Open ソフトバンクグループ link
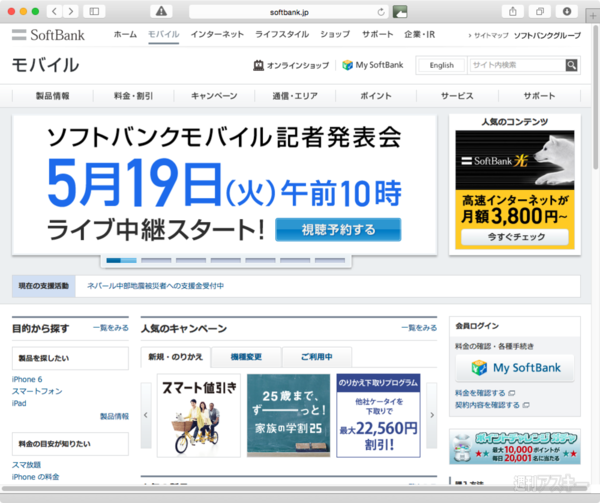The image size is (600, 503). [x=547, y=36]
